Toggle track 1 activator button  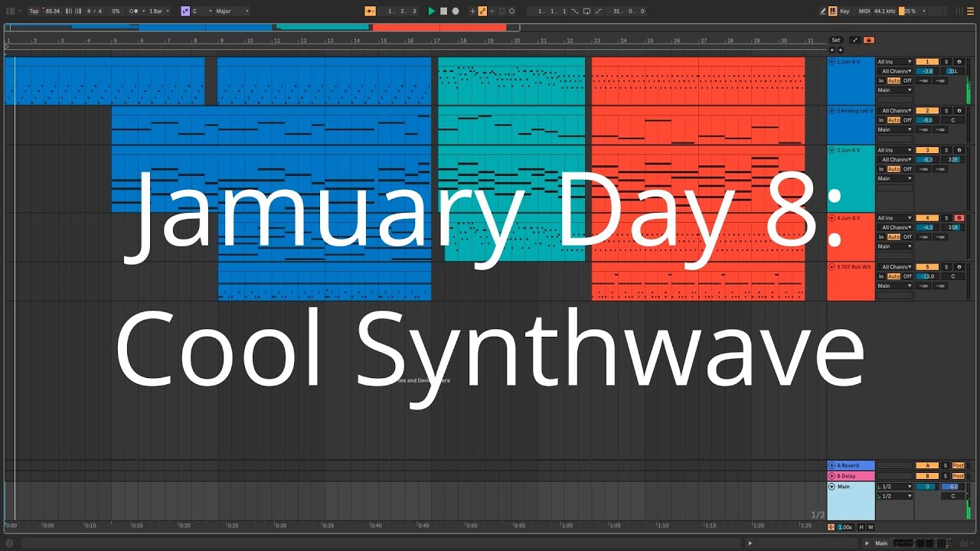click(927, 62)
